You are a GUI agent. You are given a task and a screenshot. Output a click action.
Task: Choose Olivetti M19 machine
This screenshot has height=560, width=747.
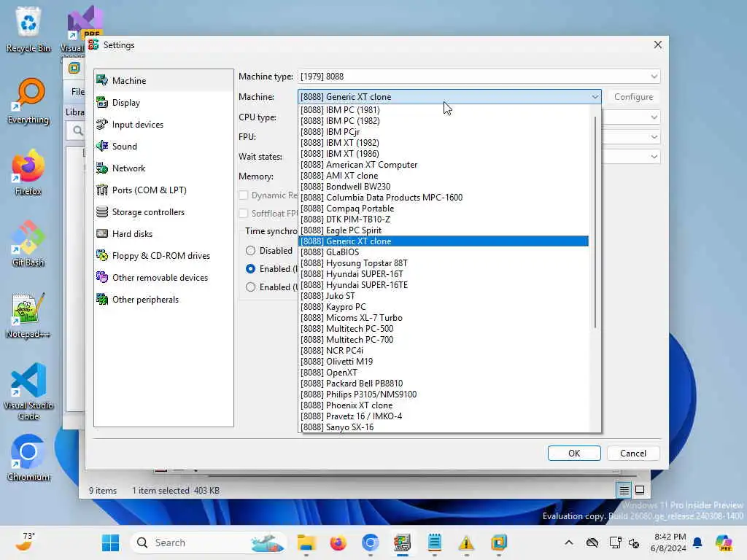tap(444, 362)
